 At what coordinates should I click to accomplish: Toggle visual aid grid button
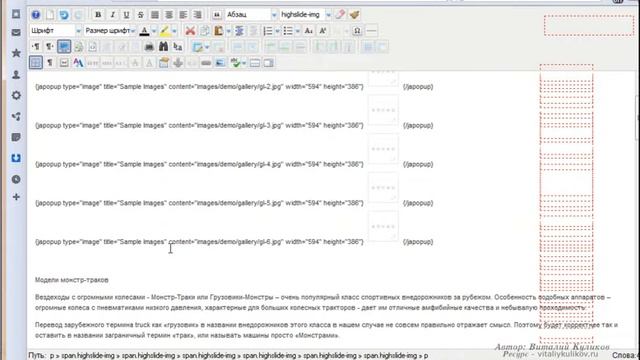tap(36, 63)
